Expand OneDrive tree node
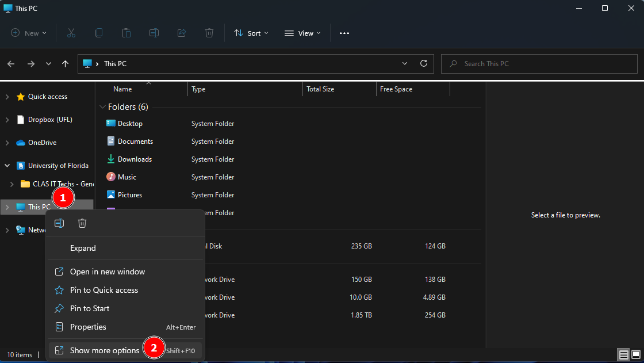This screenshot has height=363, width=644. 7,143
